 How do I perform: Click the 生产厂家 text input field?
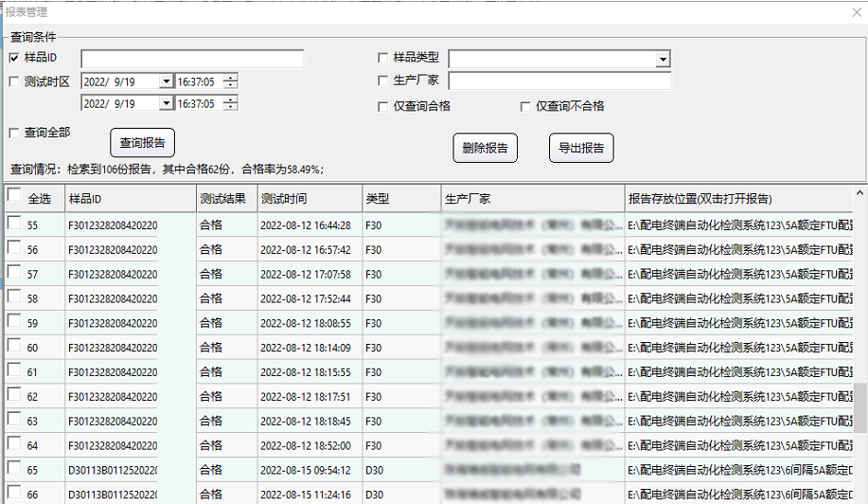coord(558,82)
